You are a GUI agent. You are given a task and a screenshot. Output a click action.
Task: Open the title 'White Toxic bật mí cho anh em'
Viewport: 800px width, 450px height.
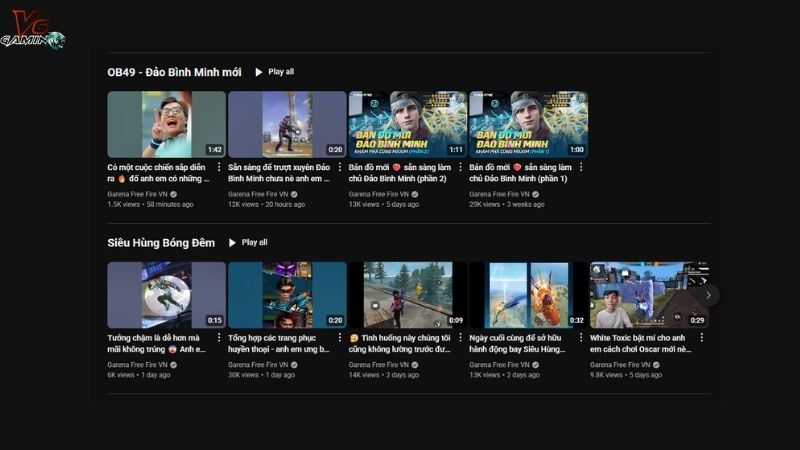click(641, 343)
